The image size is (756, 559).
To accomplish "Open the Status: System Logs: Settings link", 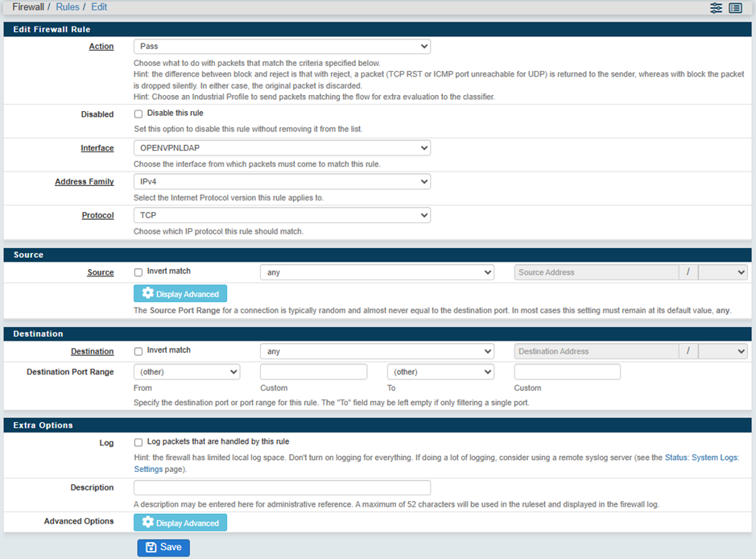I will (700, 458).
